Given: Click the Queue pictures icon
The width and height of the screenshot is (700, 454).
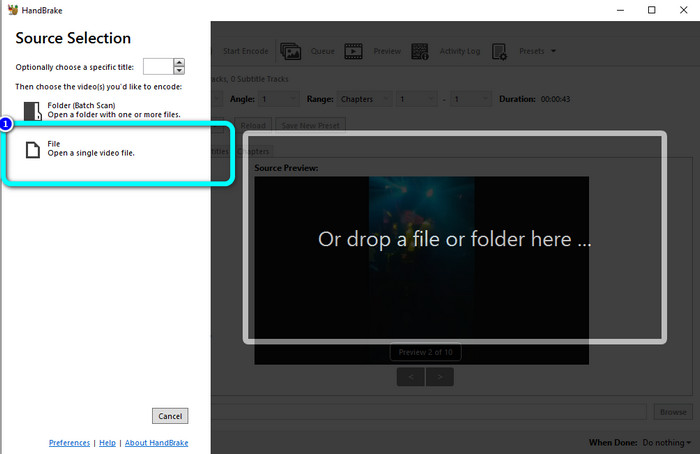Looking at the screenshot, I should 291,51.
